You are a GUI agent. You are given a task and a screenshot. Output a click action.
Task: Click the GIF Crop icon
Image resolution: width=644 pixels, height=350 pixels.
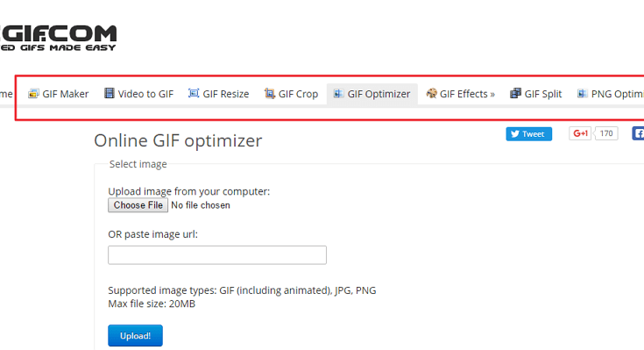270,94
